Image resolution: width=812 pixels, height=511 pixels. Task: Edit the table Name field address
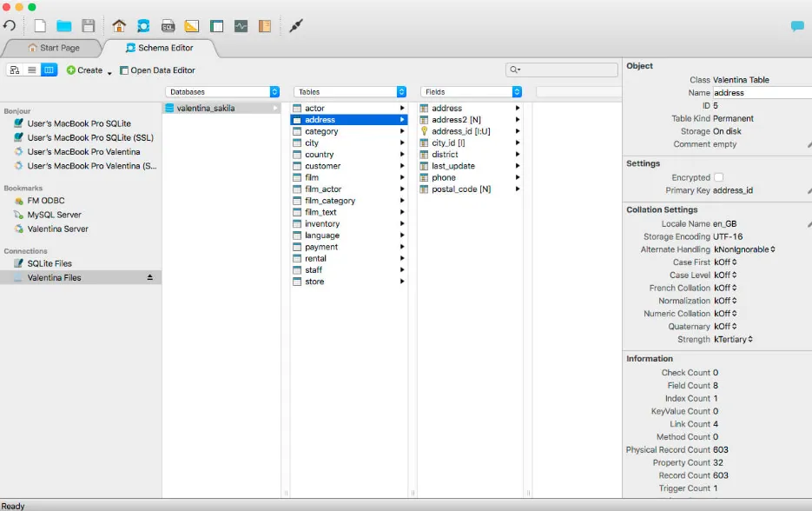pyautogui.click(x=762, y=93)
